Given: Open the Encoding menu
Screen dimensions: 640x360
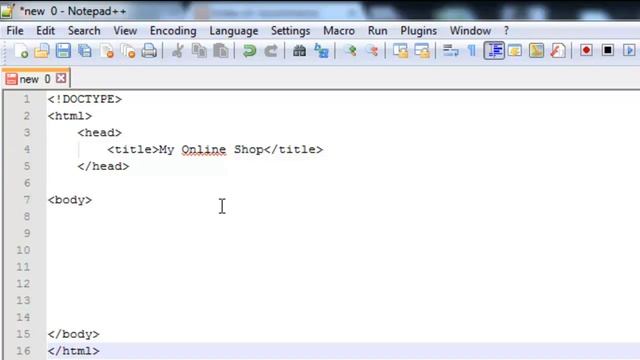Looking at the screenshot, I should coord(173,31).
